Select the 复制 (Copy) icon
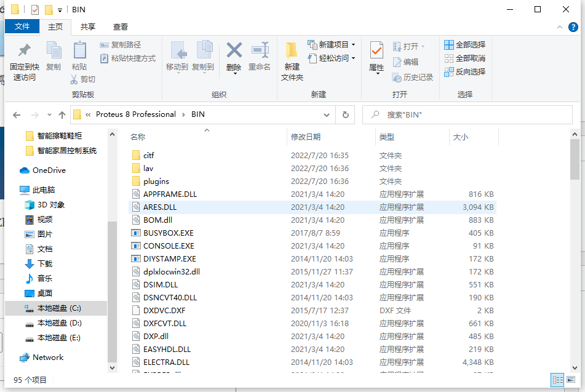This screenshot has height=392, width=585. pos(53,58)
